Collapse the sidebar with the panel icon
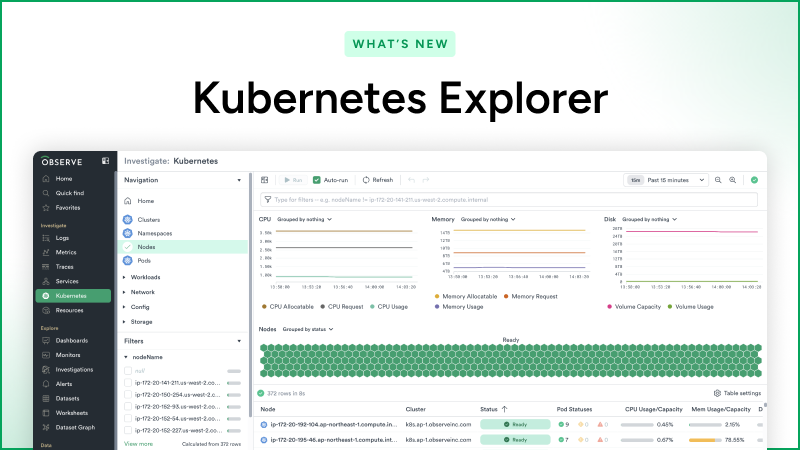The height and width of the screenshot is (450, 800). pos(105,161)
